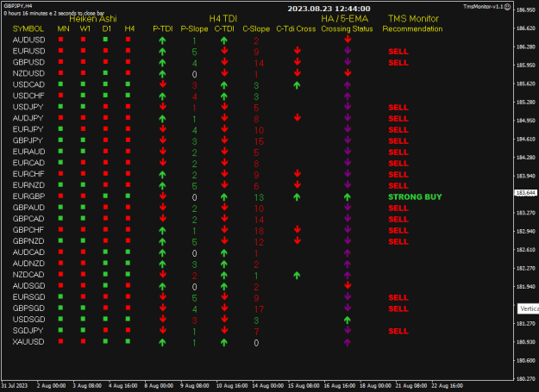Click the AUDUSD D1 green Heiken Ashi square
Image resolution: width=539 pixels, height=392 pixels.
(105, 40)
